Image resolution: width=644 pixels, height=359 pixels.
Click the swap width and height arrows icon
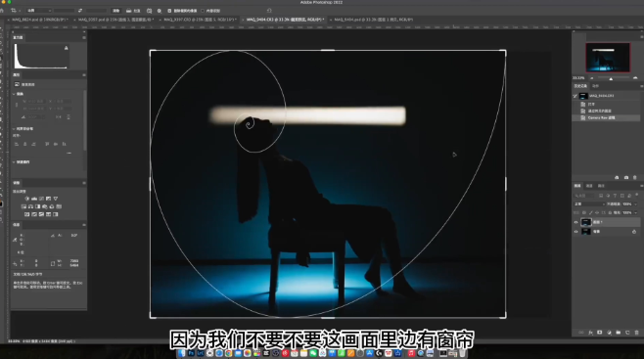point(80,11)
